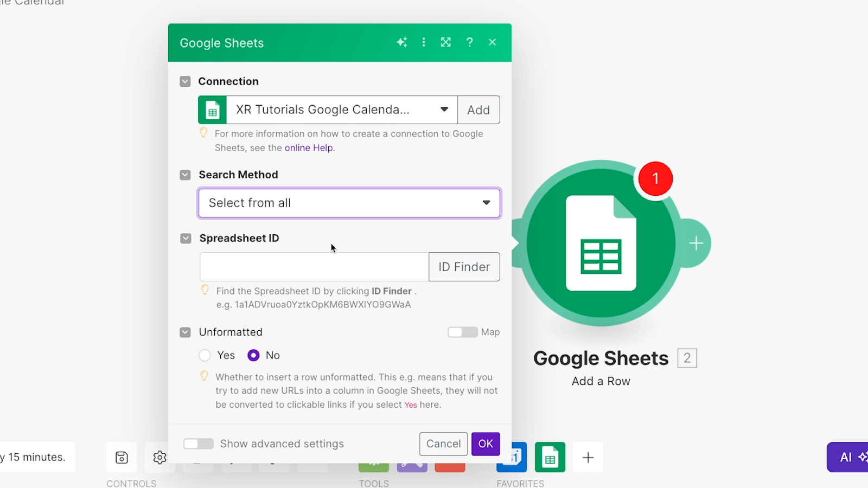The image size is (868, 488).
Task: Switch on the Map toggle
Action: click(x=463, y=332)
